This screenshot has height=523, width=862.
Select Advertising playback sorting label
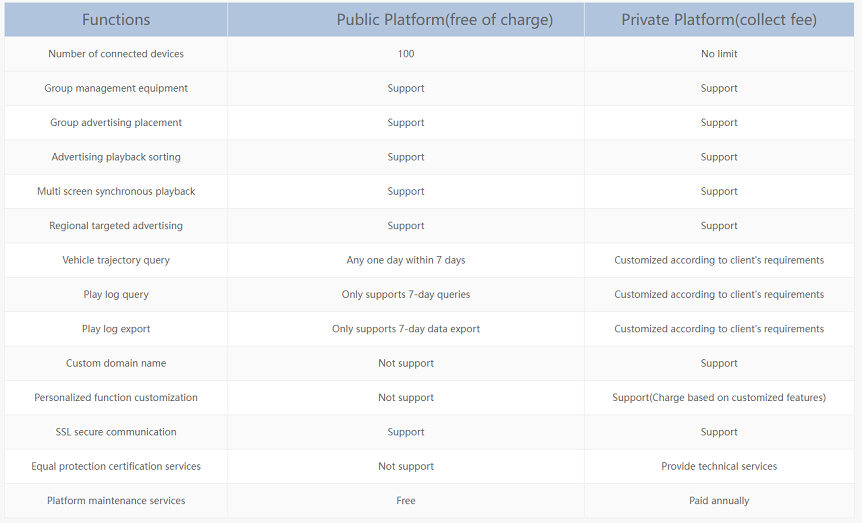(116, 157)
